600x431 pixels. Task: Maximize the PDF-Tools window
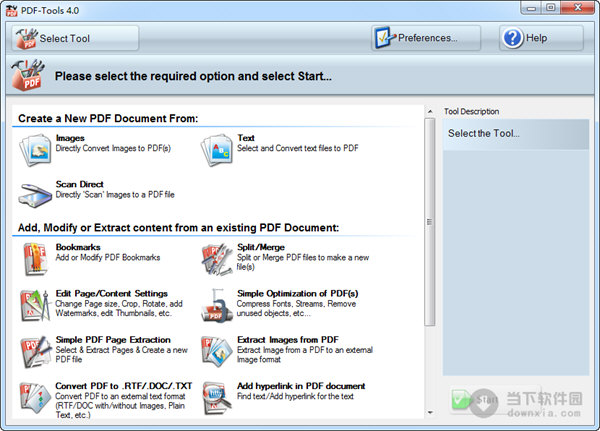(551, 8)
